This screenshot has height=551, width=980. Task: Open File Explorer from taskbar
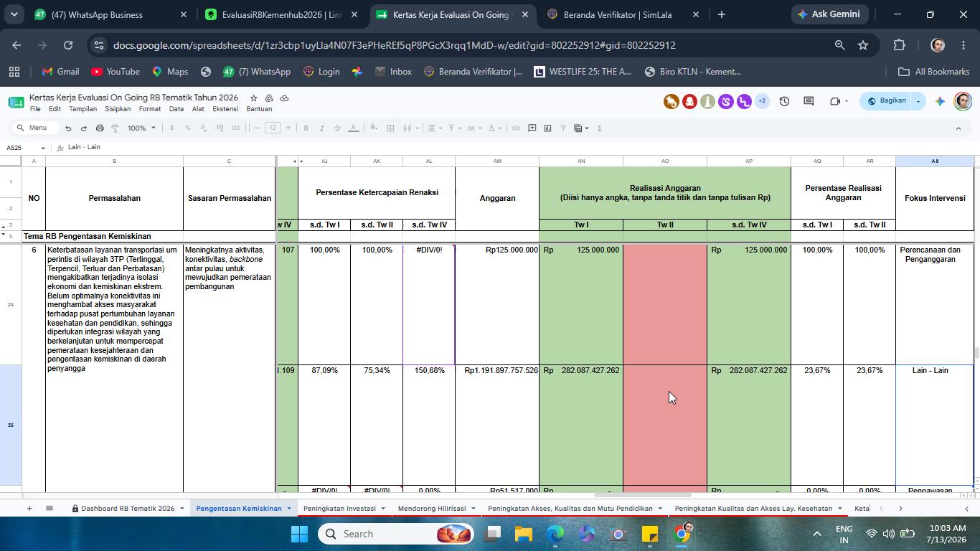pos(524,534)
